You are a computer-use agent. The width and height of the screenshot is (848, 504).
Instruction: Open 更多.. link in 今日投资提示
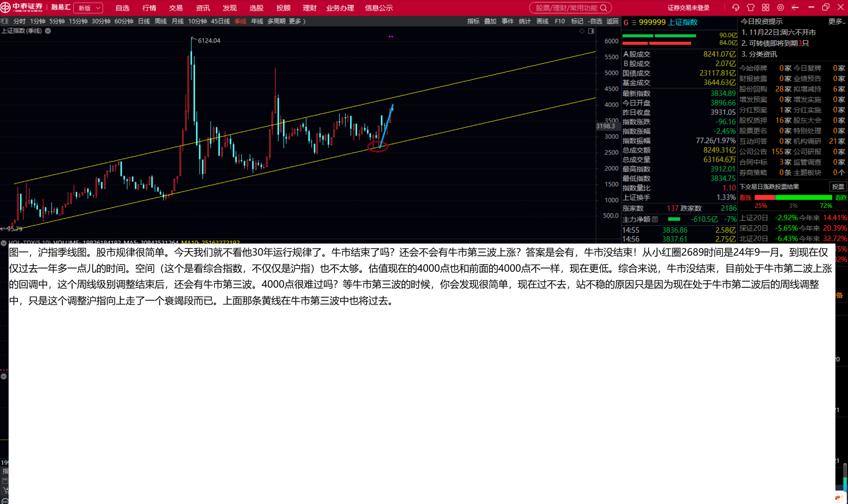836,22
